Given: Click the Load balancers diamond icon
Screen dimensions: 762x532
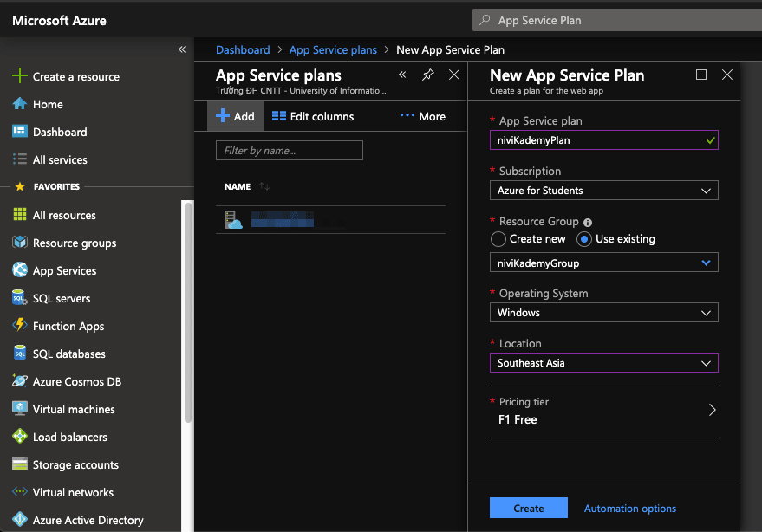Looking at the screenshot, I should click(x=20, y=436).
